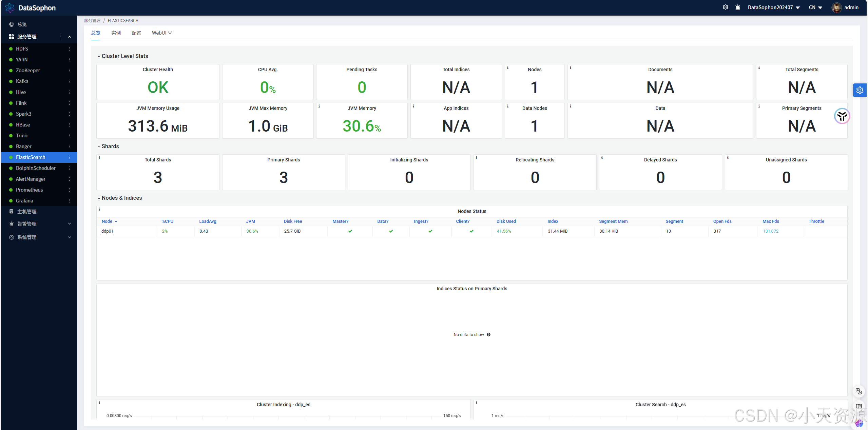Sort by the Segment Mem column header
Screen dimensions: 868x430
tap(613, 221)
